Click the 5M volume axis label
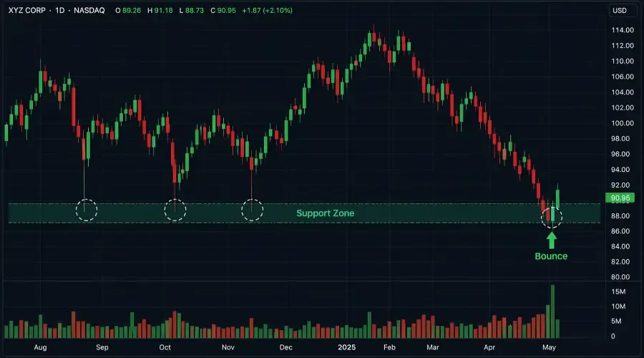The width and height of the screenshot is (644, 358). coord(616,321)
